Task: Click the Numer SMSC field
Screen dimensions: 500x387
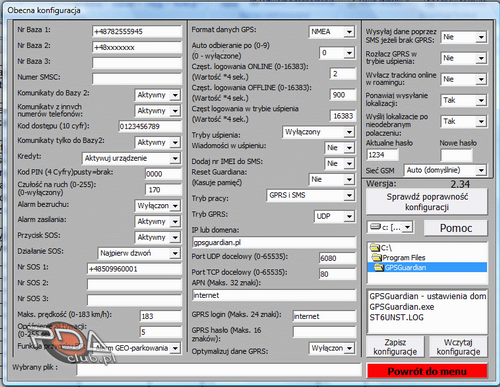Action: coord(137,79)
